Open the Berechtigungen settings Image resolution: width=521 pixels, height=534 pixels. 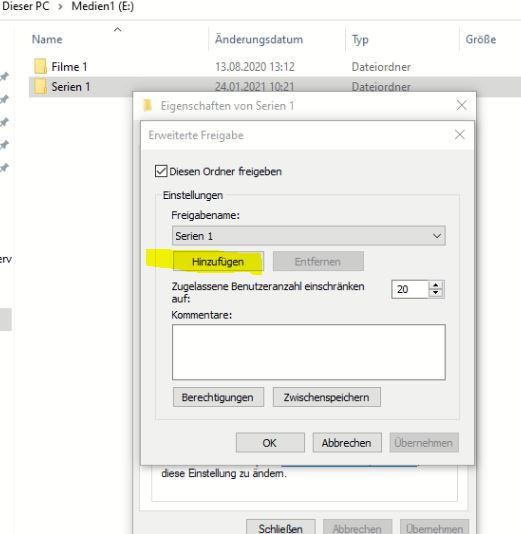point(218,397)
